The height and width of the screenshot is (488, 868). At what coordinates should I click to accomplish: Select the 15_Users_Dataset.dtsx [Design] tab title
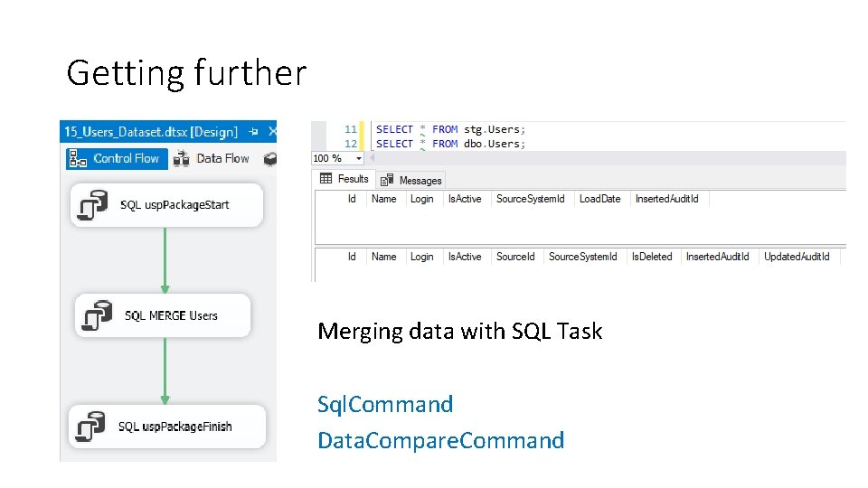click(151, 132)
